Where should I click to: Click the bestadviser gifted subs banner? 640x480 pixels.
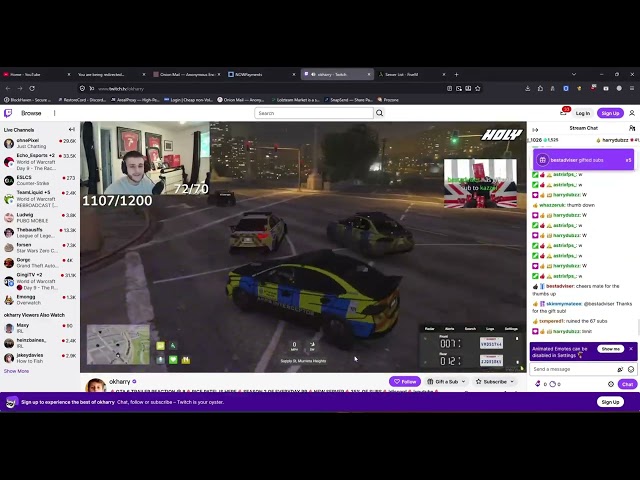[x=583, y=160]
